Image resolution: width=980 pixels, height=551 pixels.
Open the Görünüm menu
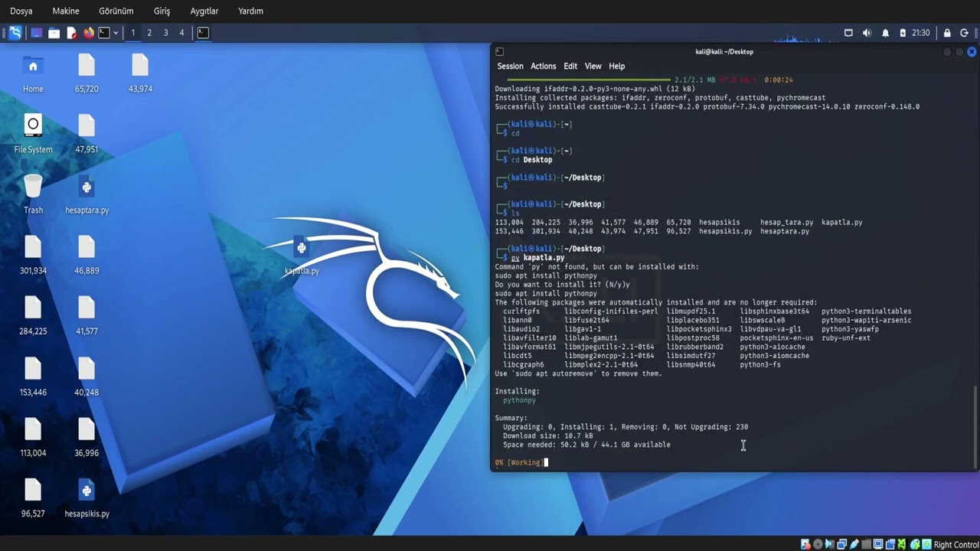coord(116,11)
